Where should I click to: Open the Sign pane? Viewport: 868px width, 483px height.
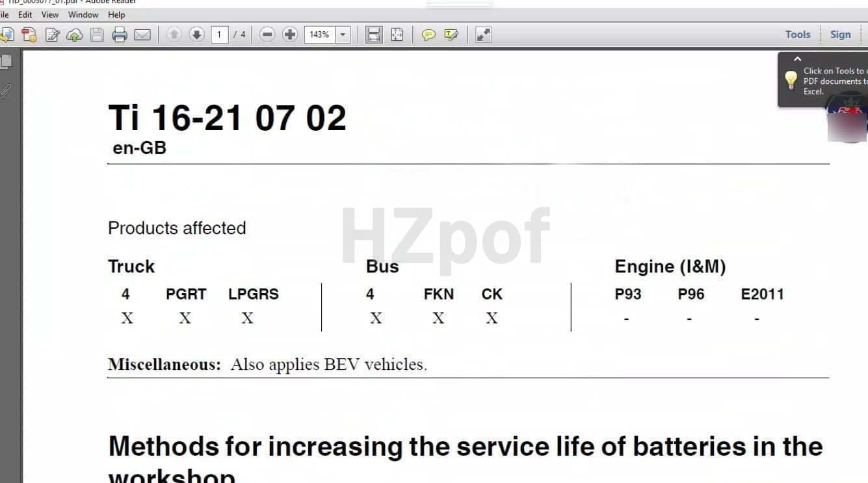click(x=840, y=34)
